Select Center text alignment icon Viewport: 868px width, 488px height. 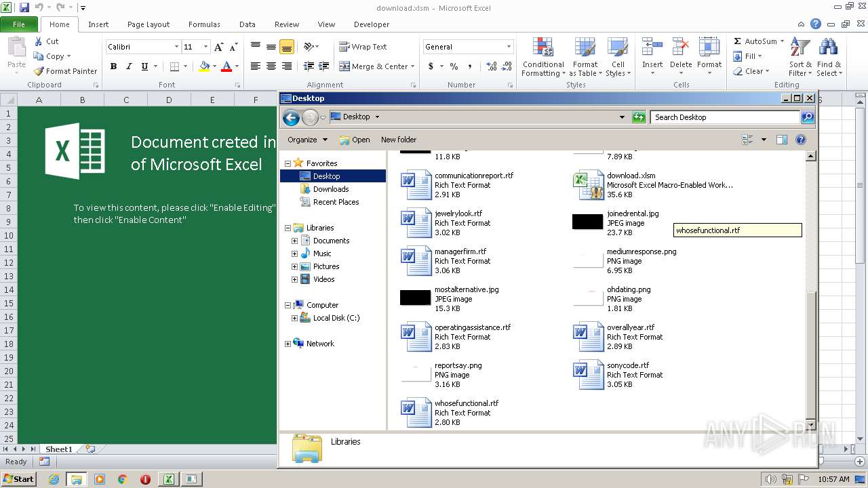click(271, 66)
